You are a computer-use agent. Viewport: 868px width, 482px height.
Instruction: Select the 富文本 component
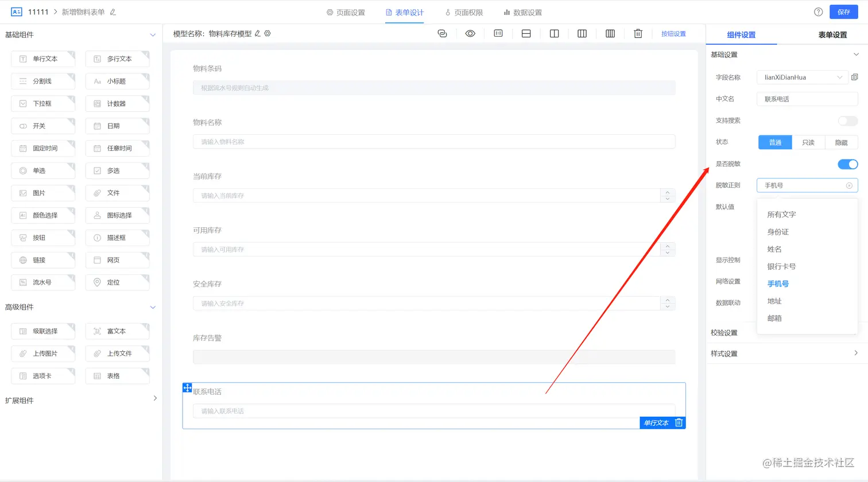(x=118, y=332)
